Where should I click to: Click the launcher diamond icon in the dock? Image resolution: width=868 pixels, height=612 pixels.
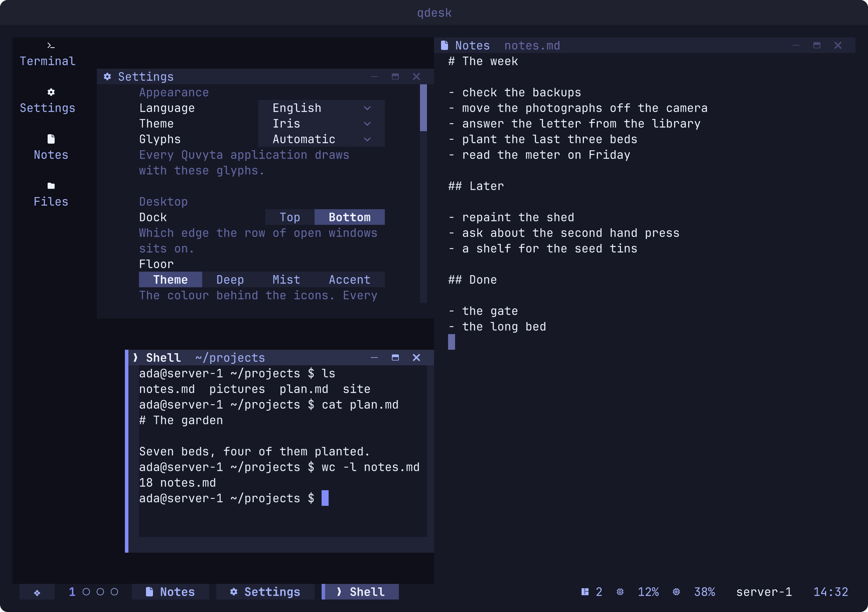(37, 592)
